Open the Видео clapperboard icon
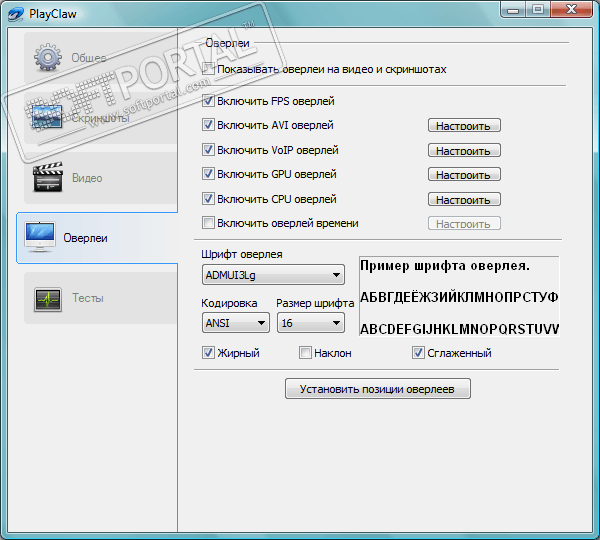This screenshot has height=540, width=600. coord(48,177)
